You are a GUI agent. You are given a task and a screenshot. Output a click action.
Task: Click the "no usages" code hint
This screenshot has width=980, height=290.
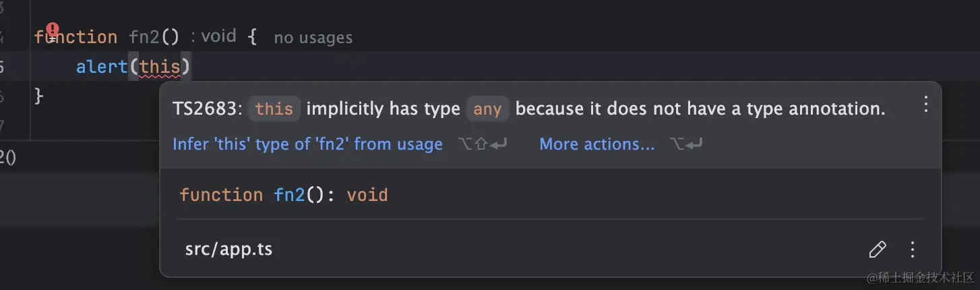(313, 38)
